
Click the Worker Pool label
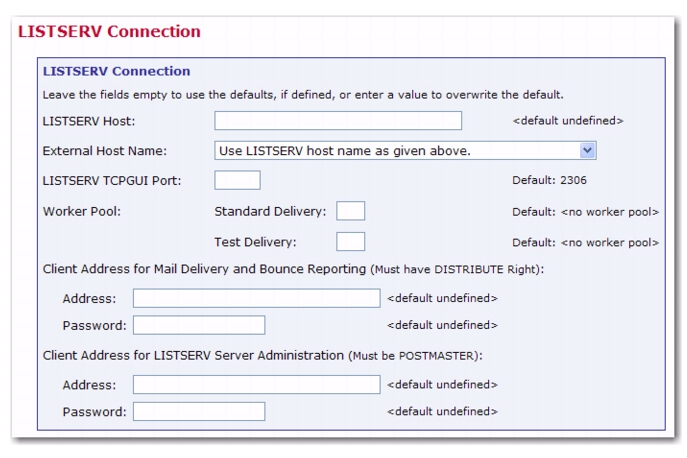(81, 211)
